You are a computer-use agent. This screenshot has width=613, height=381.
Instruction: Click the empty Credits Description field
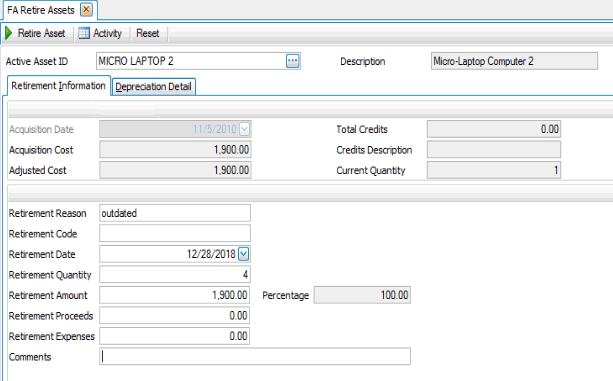pyautogui.click(x=494, y=150)
